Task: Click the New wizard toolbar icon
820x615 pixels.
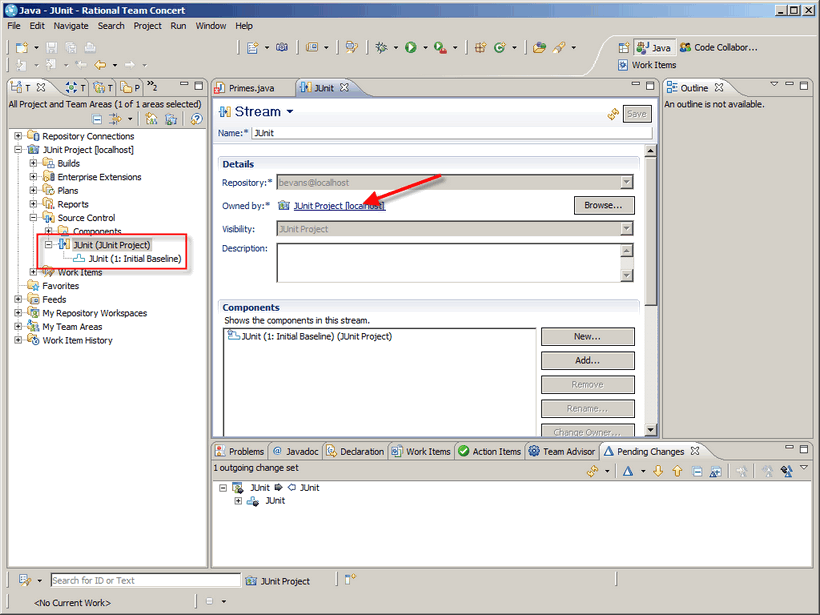Action: 21,47
